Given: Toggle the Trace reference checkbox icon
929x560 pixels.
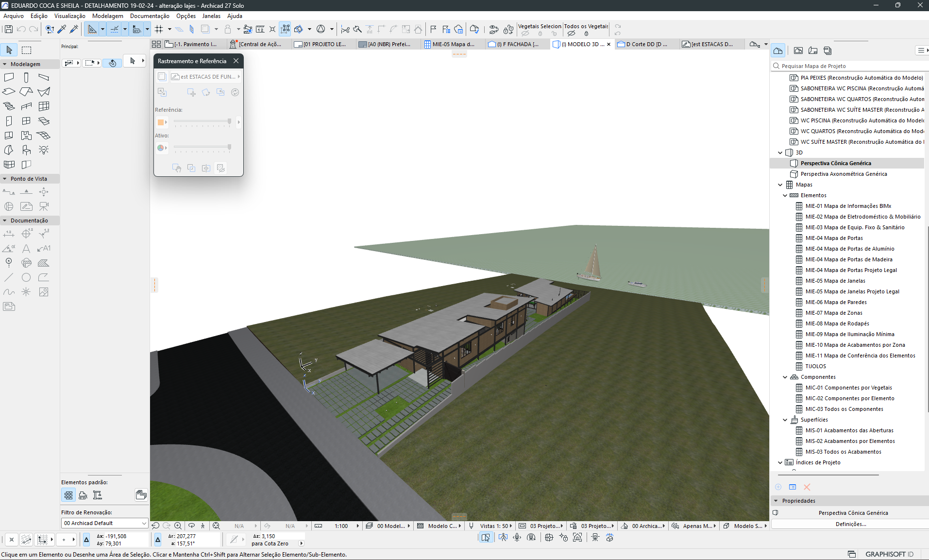Looking at the screenshot, I should pyautogui.click(x=162, y=77).
